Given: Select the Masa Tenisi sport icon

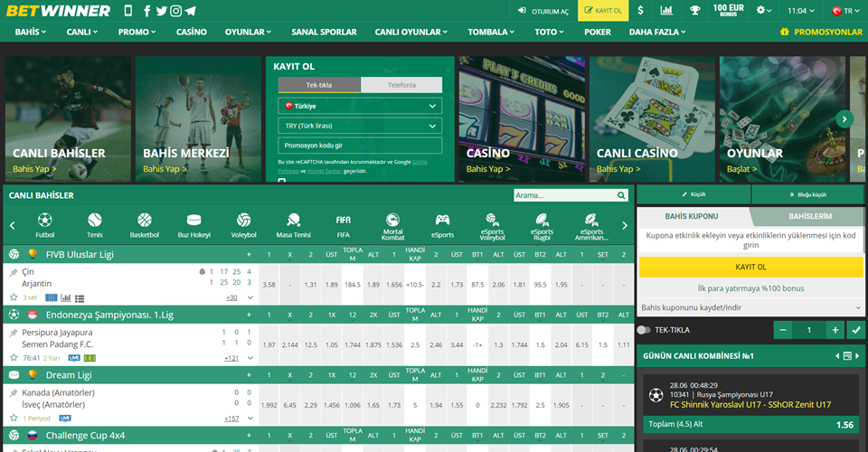Looking at the screenshot, I should (293, 226).
